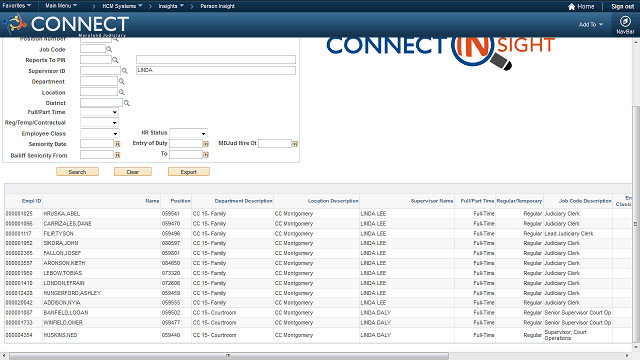Open the NavBar compass icon

pos(625,21)
